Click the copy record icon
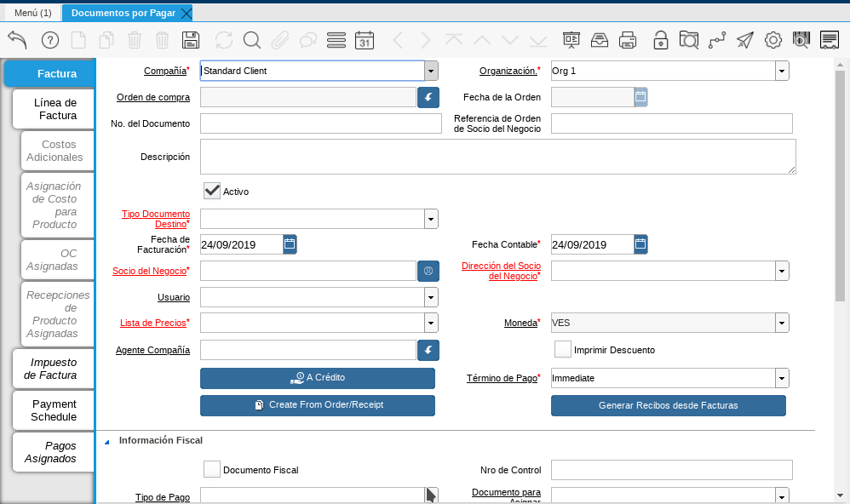The width and height of the screenshot is (850, 504). (106, 40)
